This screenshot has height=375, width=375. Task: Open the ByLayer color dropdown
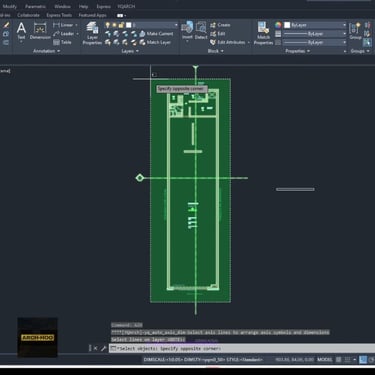pos(315,25)
